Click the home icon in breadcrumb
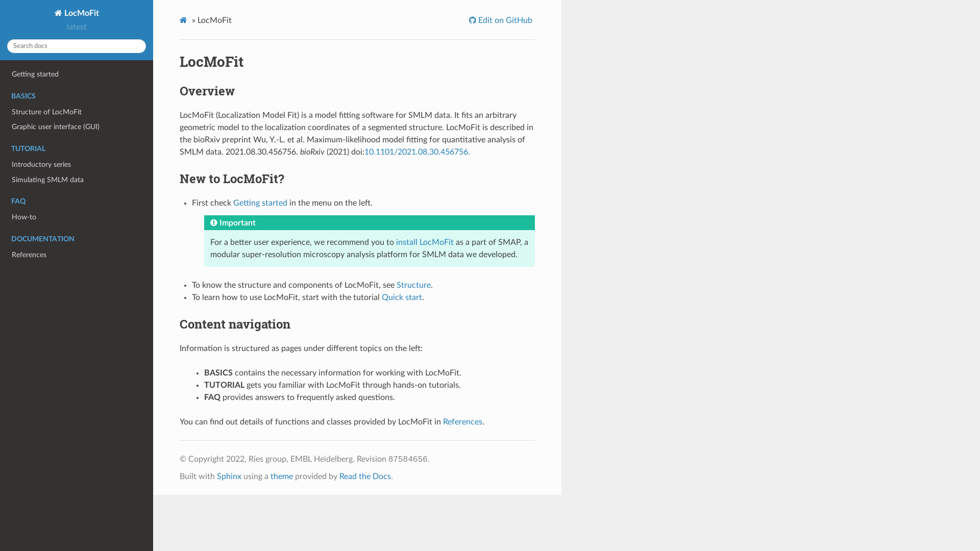Viewport: 980px width, 551px height. click(x=183, y=20)
